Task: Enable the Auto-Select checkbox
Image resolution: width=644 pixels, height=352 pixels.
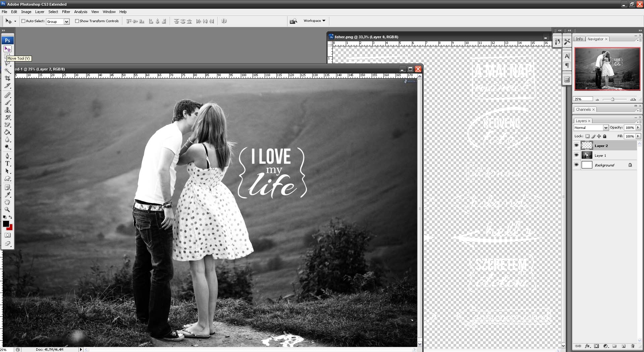Action: (x=23, y=21)
